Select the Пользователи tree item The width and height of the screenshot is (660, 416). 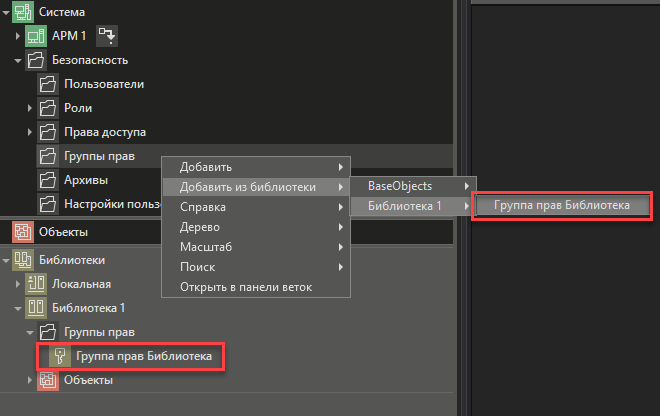(x=104, y=84)
